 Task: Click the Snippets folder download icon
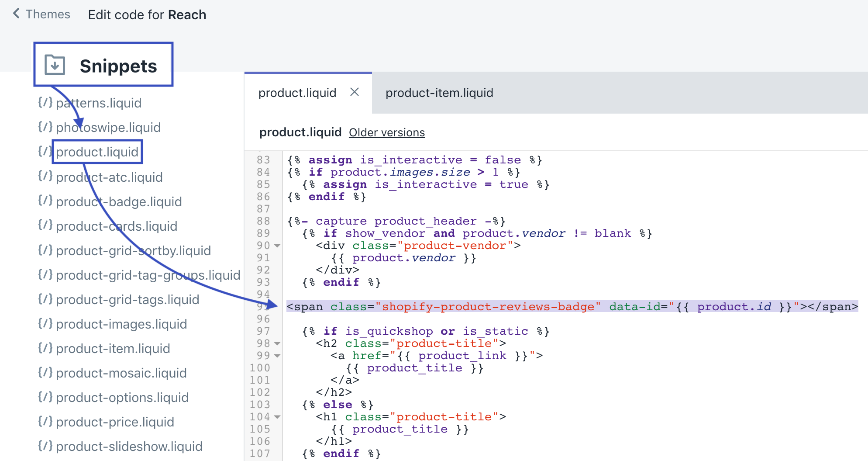pyautogui.click(x=55, y=65)
